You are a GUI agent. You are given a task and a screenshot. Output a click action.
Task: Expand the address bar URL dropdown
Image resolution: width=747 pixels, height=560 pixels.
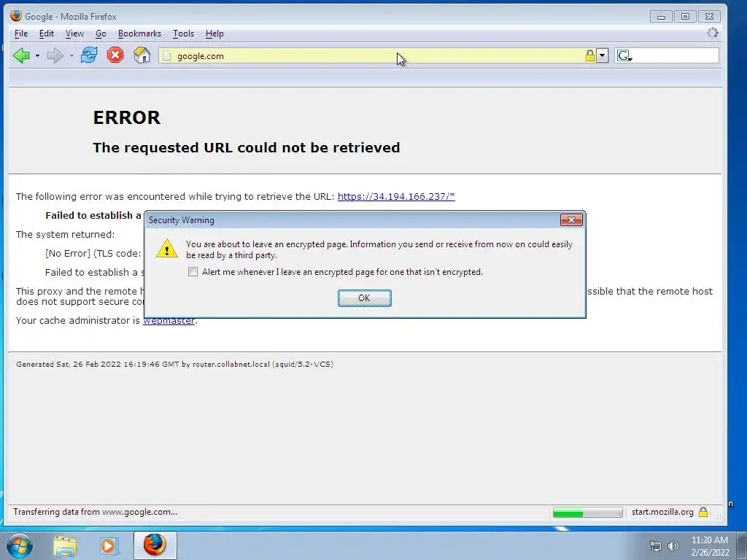(x=602, y=55)
